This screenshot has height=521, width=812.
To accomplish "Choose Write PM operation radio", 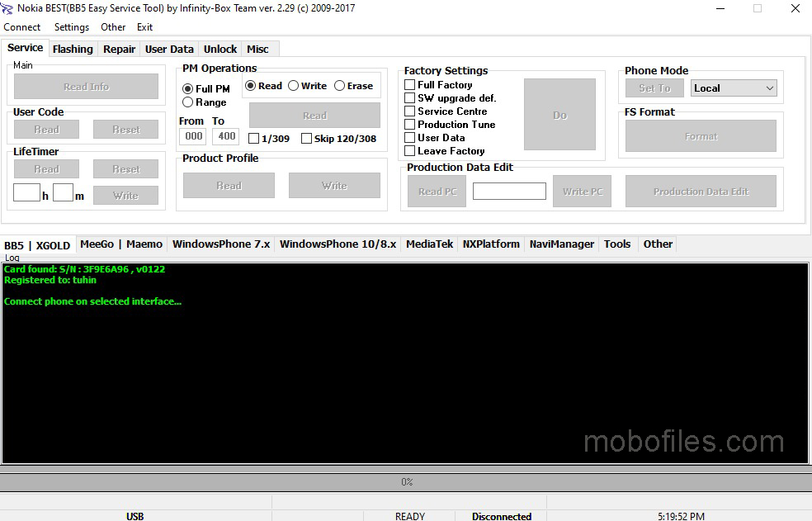I will point(307,86).
